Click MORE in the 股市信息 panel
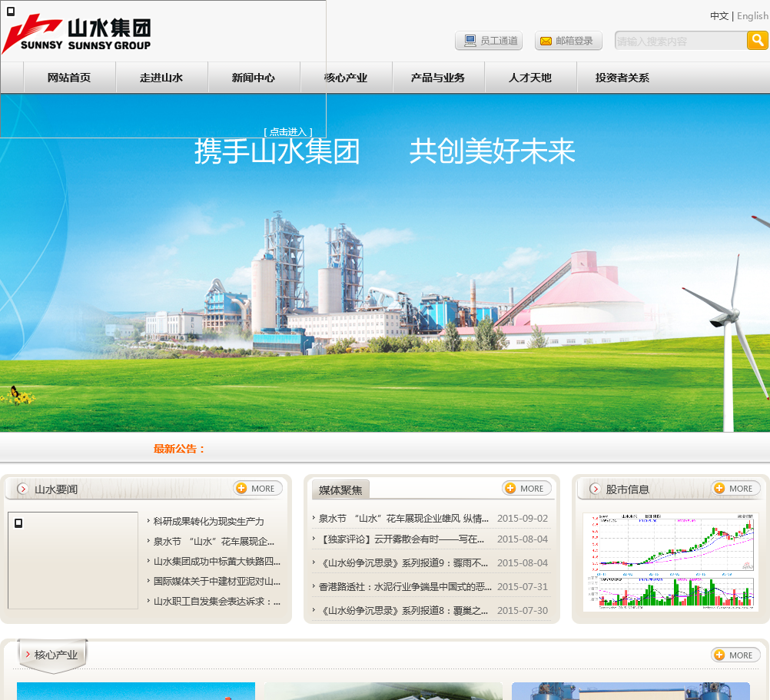 735,488
